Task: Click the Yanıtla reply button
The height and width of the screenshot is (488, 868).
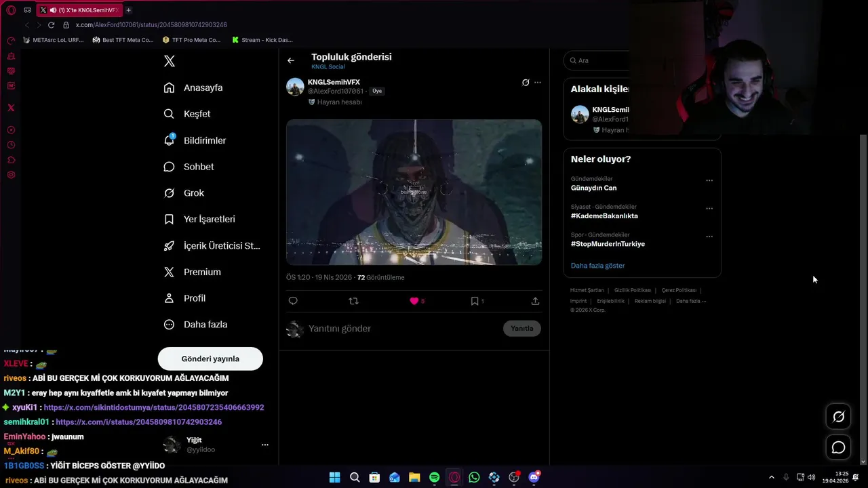Action: 522,329
